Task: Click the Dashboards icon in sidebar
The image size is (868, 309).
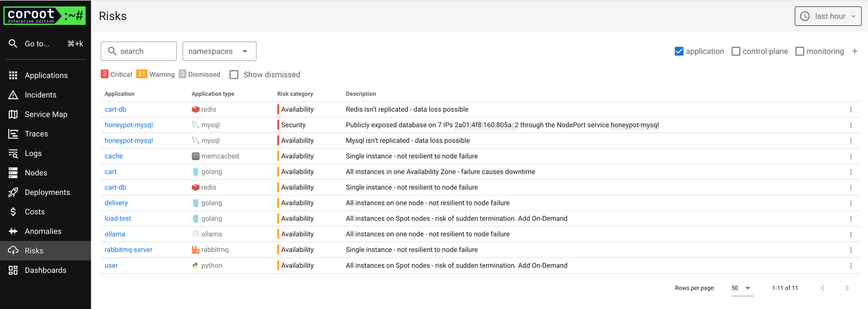Action: point(13,271)
